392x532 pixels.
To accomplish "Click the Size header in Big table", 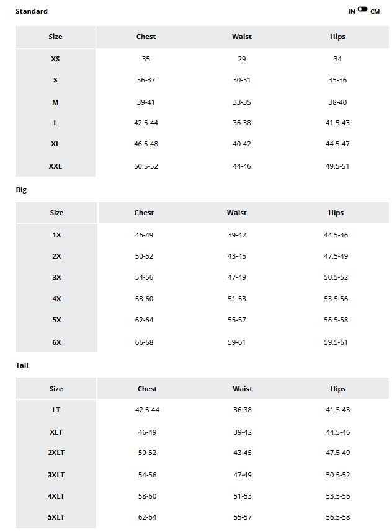I will (56, 213).
